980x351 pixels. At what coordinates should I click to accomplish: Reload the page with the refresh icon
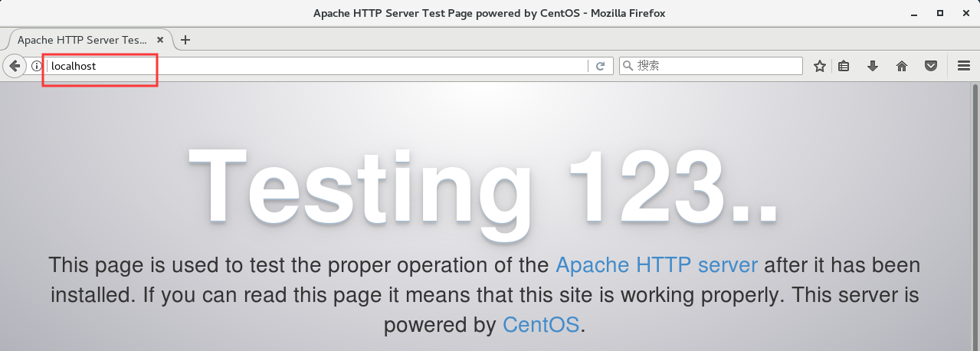pyautogui.click(x=601, y=66)
